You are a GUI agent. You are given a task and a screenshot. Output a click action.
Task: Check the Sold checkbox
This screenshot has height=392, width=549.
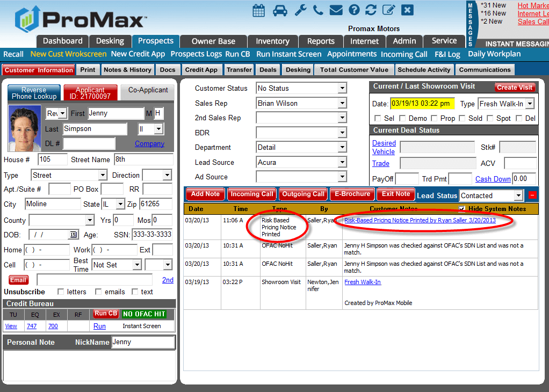coord(462,118)
